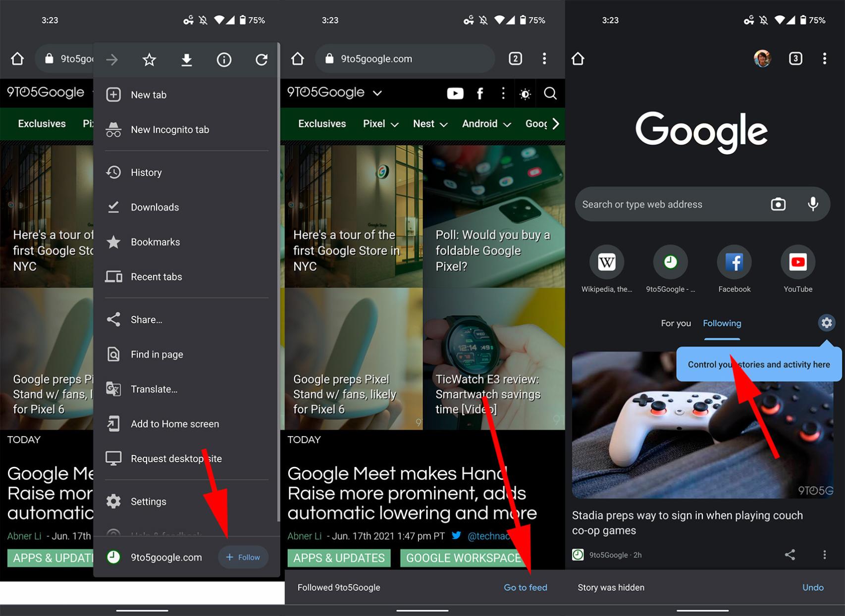Open History from the menu
The height and width of the screenshot is (616, 845).
pyautogui.click(x=187, y=172)
